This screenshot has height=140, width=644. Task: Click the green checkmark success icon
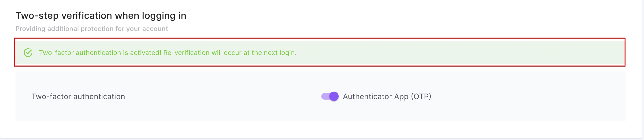tap(28, 53)
